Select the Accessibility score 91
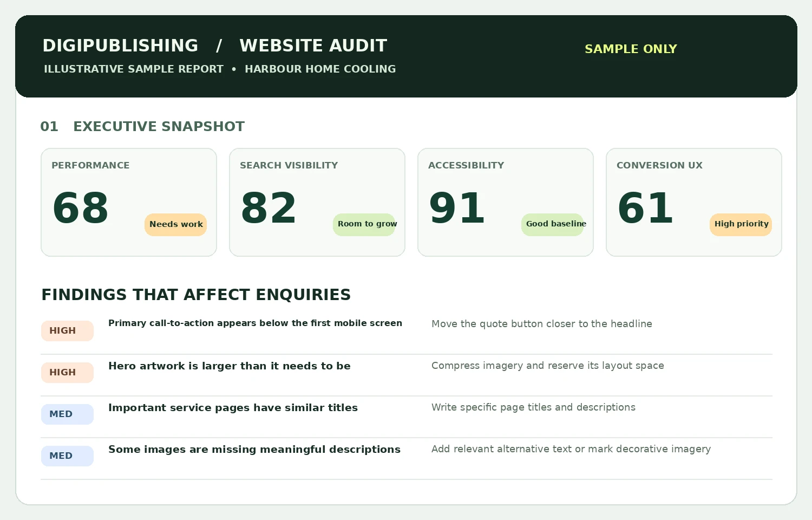Screen dimensions: 812x520 click(457, 208)
